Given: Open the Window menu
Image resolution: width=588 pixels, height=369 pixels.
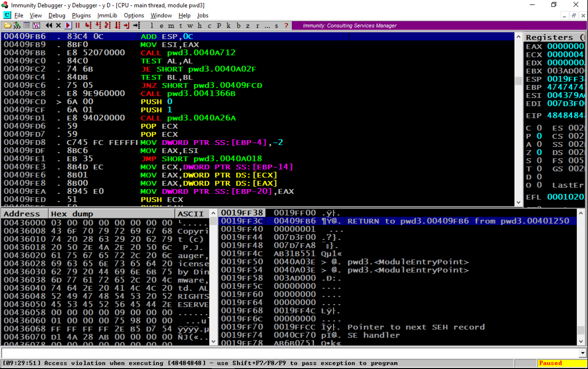Looking at the screenshot, I should coord(161,15).
